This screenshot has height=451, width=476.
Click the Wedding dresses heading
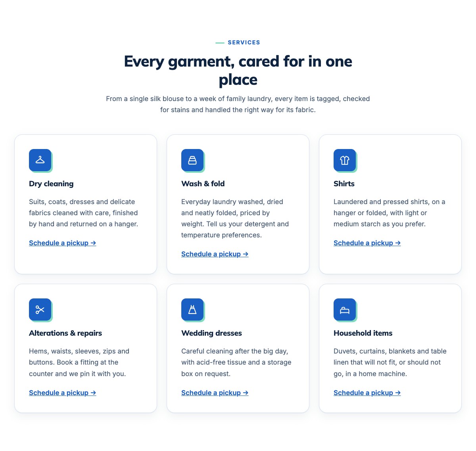pos(211,333)
